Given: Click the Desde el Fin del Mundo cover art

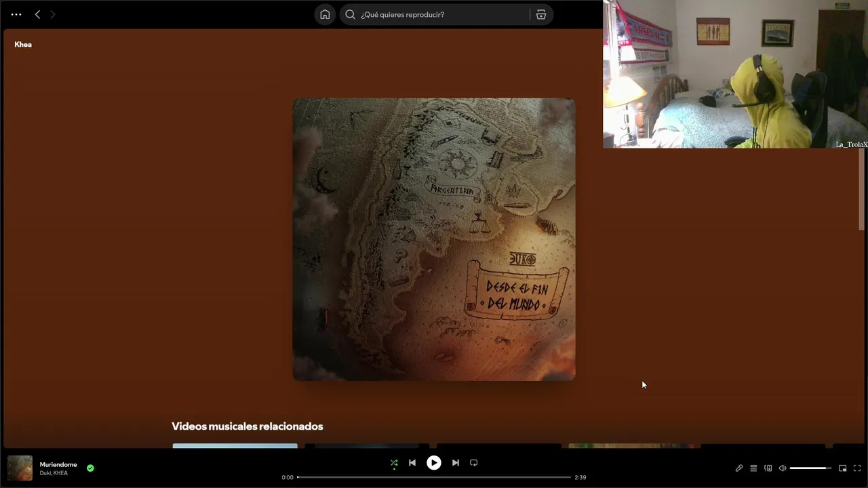Looking at the screenshot, I should point(434,239).
